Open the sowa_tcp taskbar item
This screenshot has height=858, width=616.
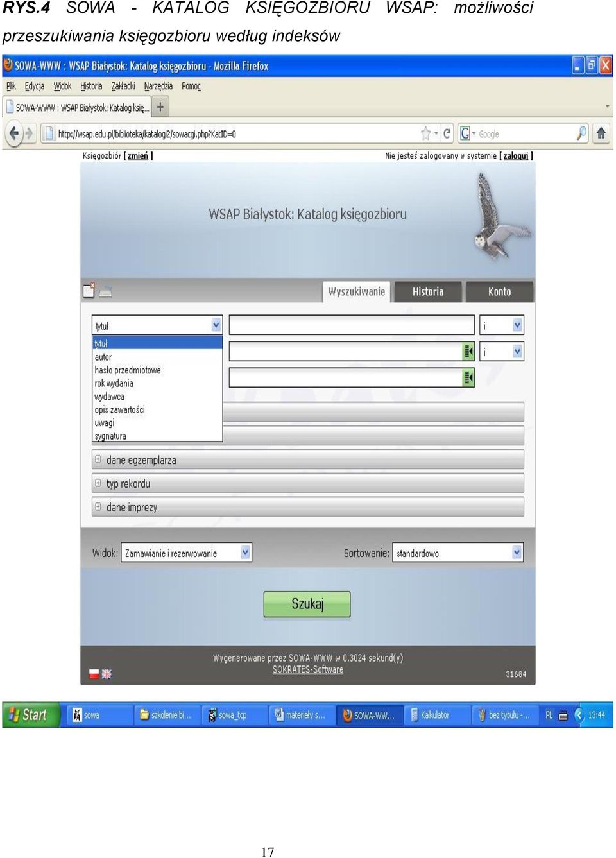pyautogui.click(x=235, y=715)
